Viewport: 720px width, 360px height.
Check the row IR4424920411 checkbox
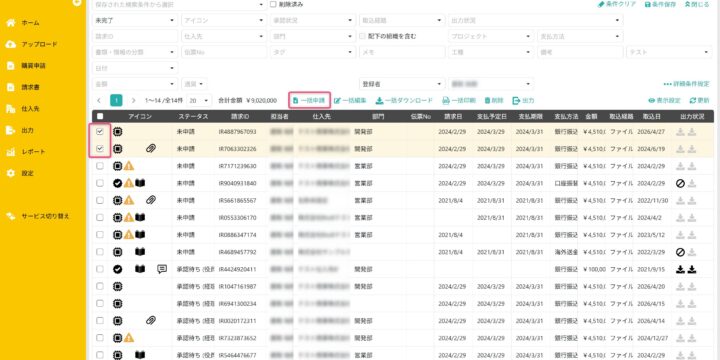(x=100, y=269)
